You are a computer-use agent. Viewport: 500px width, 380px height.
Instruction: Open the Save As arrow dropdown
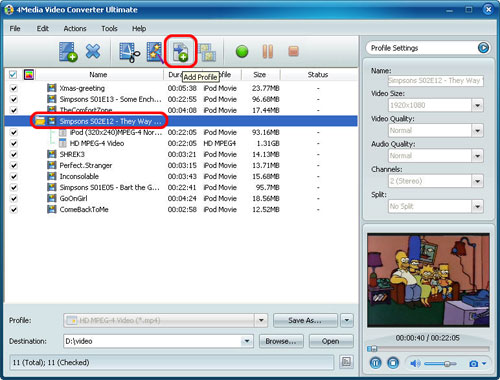pos(347,321)
